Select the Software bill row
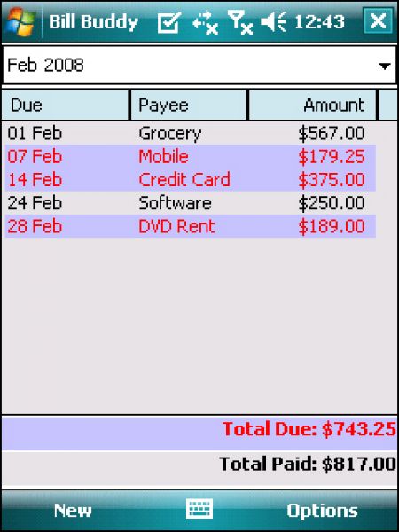This screenshot has width=399, height=532. (191, 203)
